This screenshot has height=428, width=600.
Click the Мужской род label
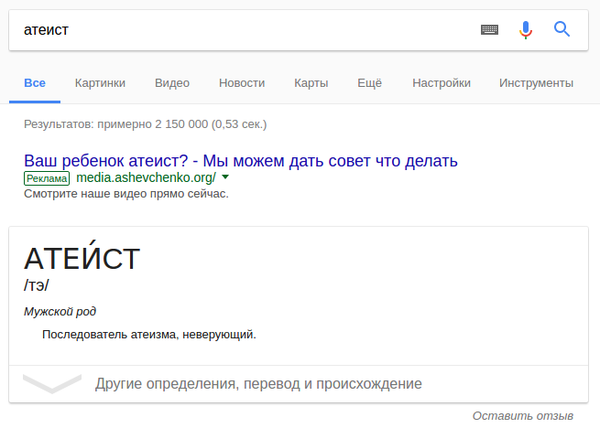60,311
